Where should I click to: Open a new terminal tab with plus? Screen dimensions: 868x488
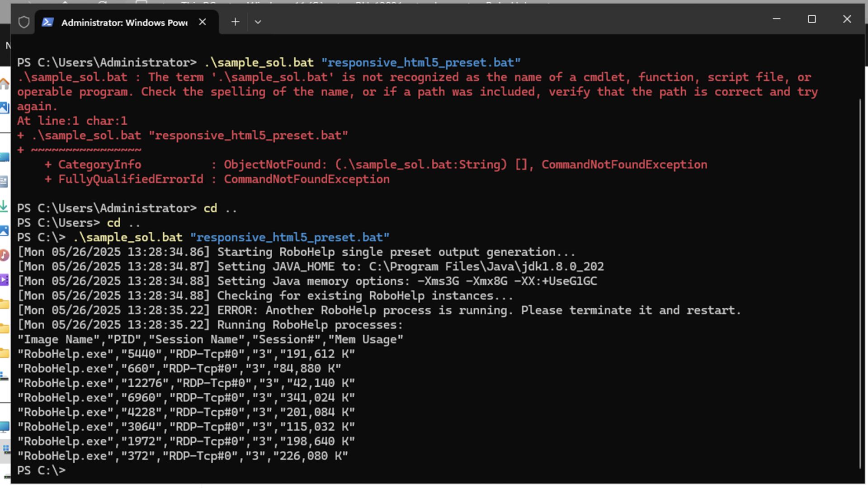[x=235, y=22]
